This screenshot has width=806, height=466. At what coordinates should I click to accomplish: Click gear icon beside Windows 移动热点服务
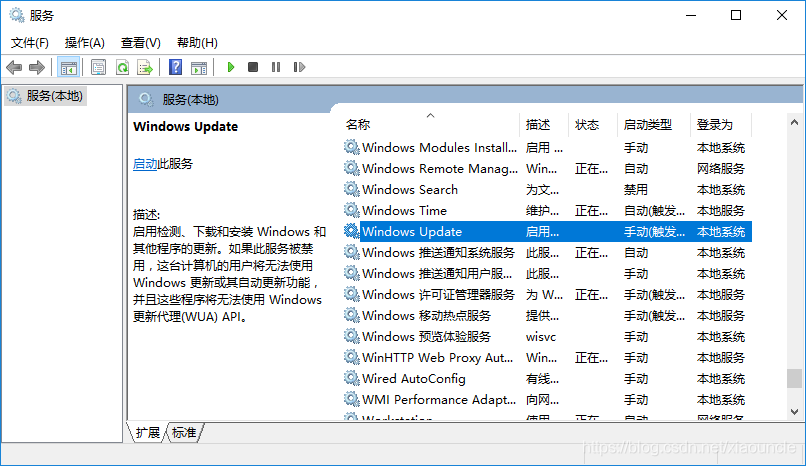[352, 315]
